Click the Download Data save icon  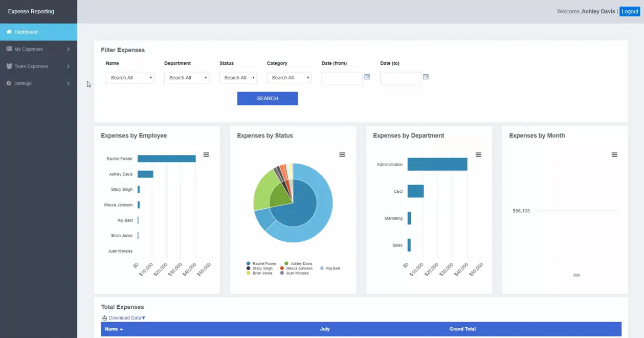[104, 318]
